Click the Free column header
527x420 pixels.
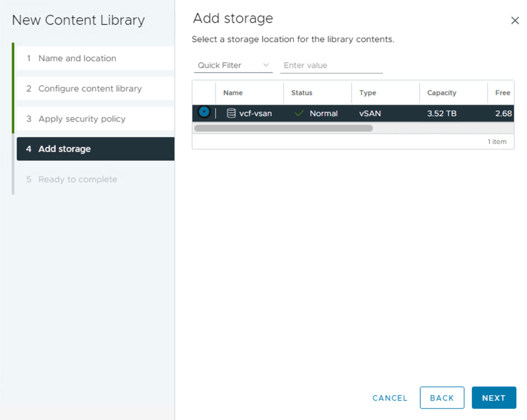[x=502, y=93]
